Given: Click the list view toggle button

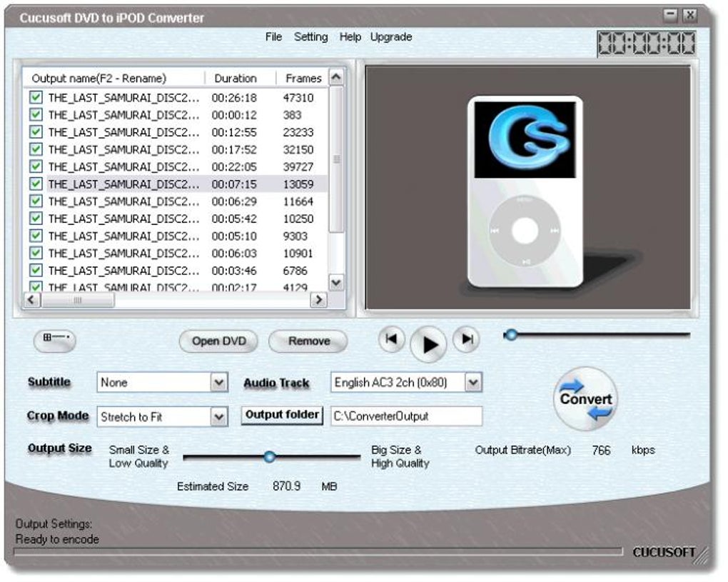Looking at the screenshot, I should (55, 339).
